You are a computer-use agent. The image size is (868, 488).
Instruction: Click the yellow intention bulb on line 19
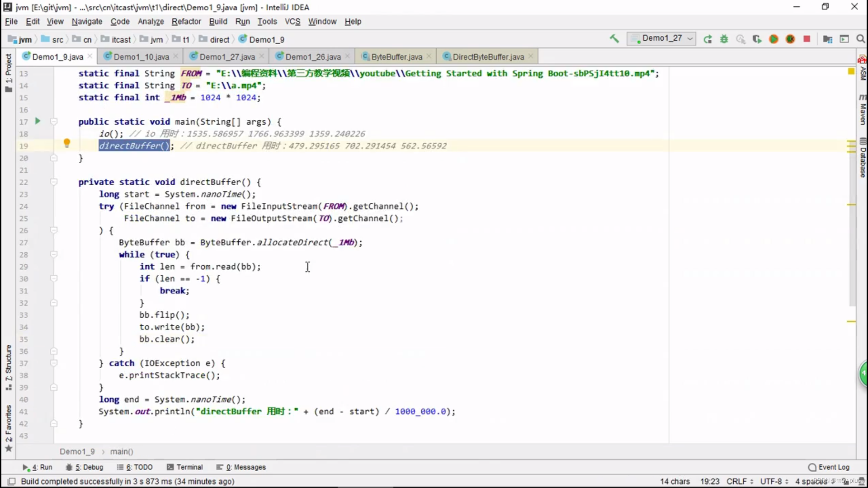point(67,143)
